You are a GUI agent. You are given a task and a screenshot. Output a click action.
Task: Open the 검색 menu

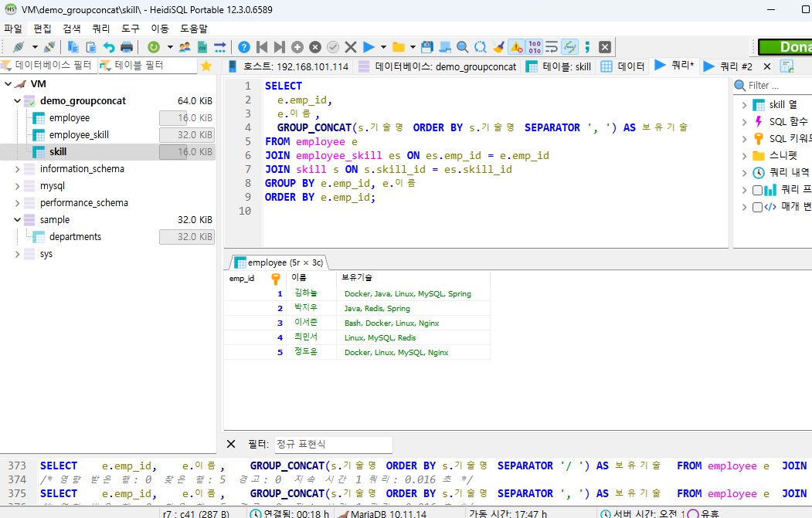[x=72, y=29]
